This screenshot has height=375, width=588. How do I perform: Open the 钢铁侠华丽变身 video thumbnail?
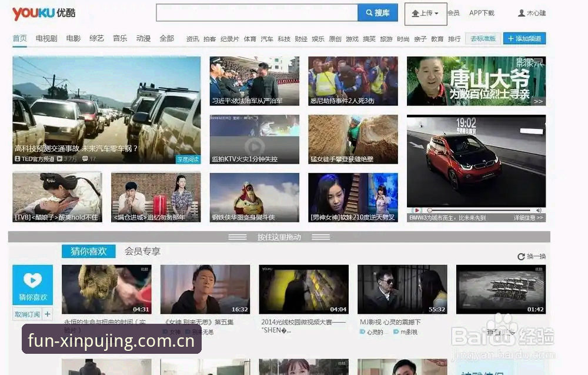point(255,197)
